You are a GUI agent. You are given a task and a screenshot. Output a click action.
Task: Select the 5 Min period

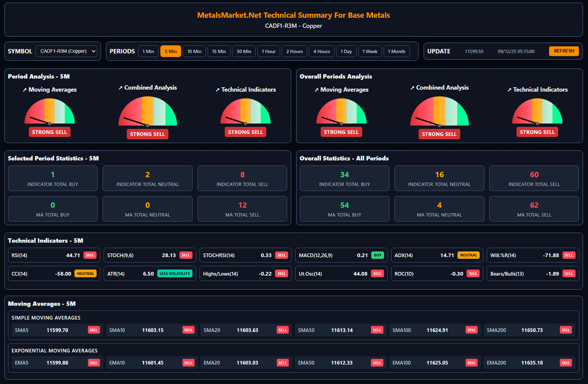[171, 51]
